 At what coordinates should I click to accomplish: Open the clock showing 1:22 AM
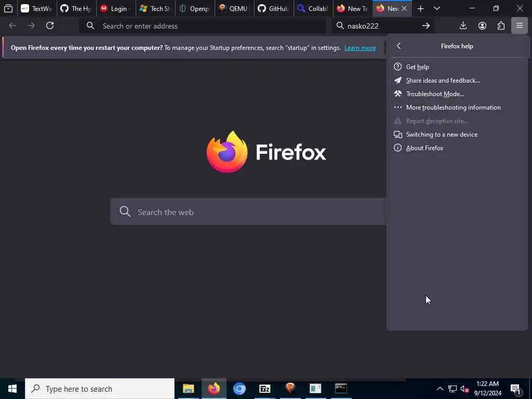487,389
